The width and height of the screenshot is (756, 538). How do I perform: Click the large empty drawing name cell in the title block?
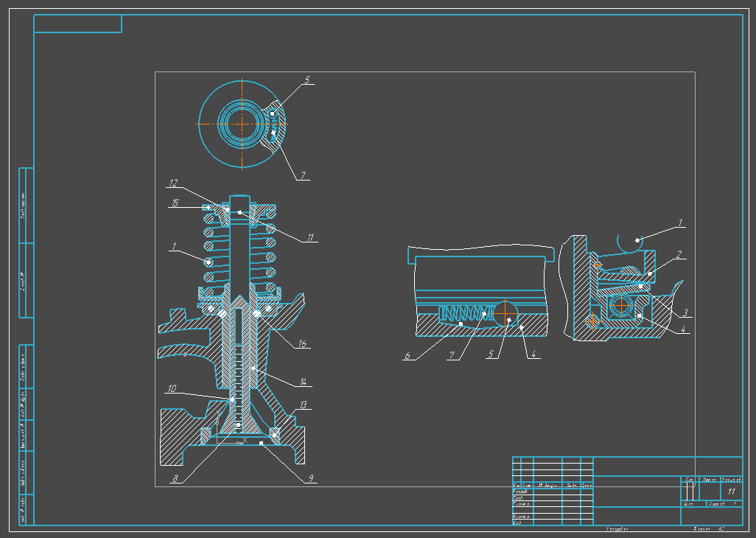[x=637, y=466]
